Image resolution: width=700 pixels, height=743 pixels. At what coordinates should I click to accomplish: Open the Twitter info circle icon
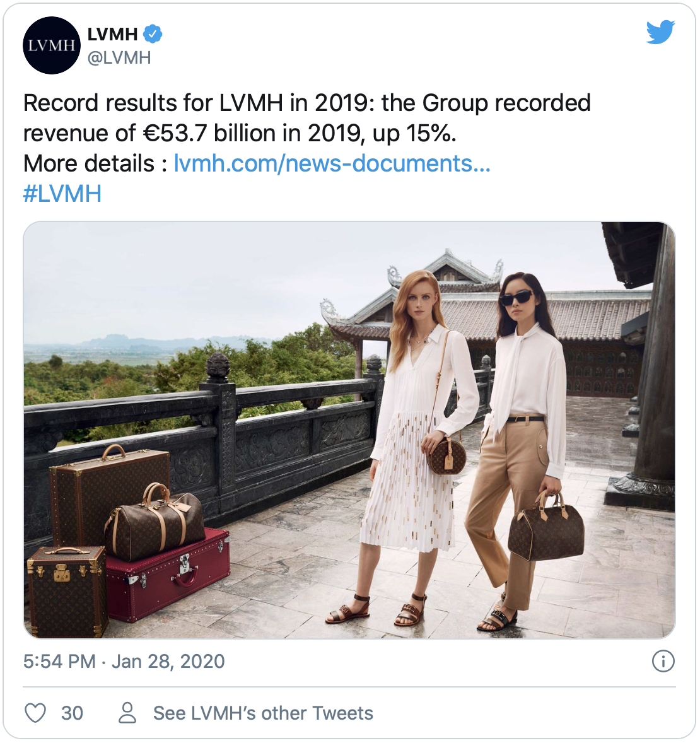(x=663, y=661)
